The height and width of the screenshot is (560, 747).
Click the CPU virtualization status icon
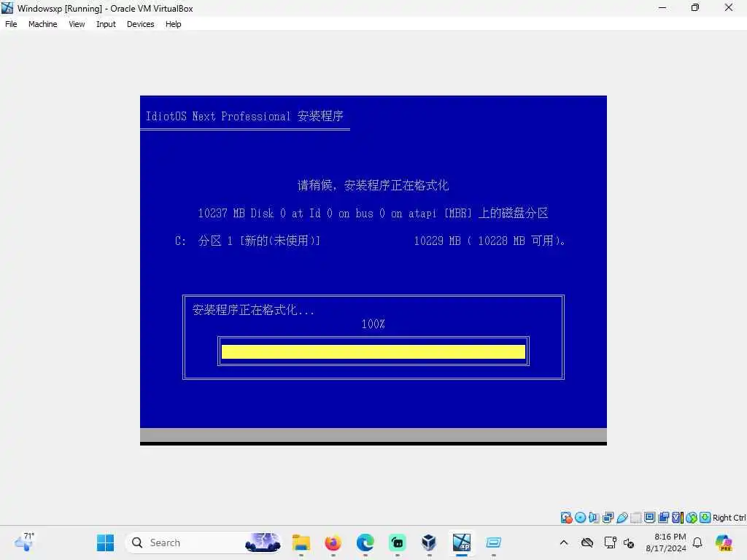pos(678,518)
